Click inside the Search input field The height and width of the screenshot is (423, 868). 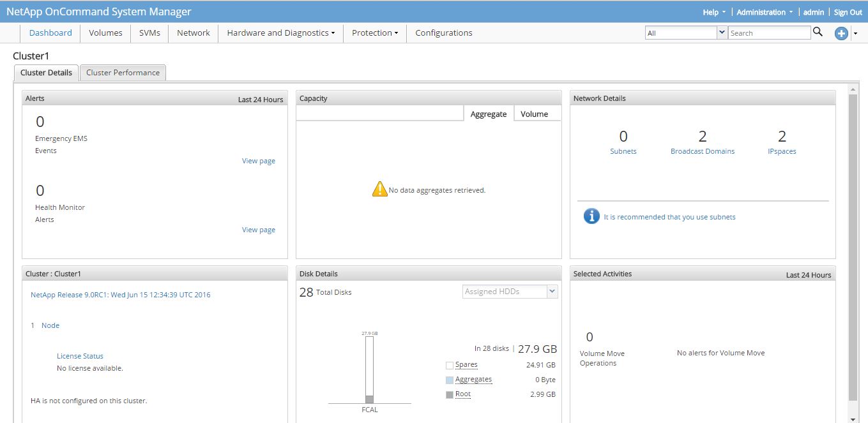(769, 32)
